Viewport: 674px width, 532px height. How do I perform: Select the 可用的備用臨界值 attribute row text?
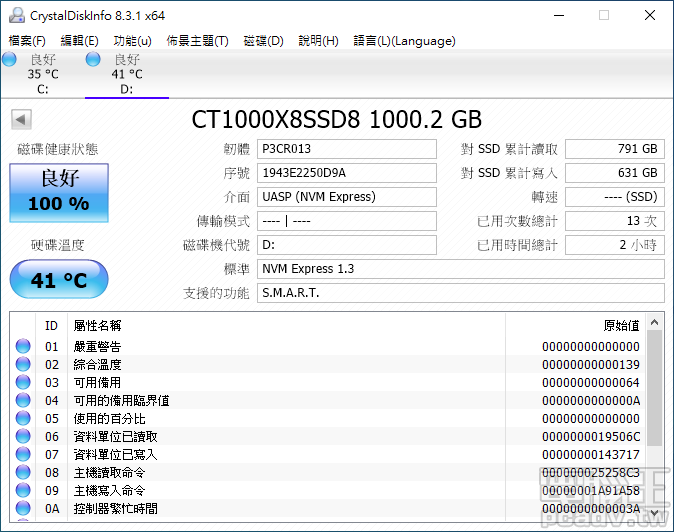point(122,401)
